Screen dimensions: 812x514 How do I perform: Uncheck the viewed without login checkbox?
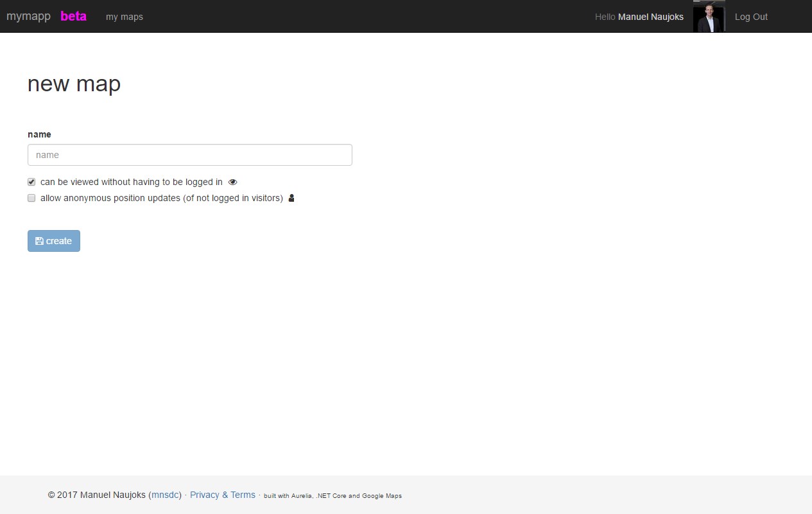(31, 182)
